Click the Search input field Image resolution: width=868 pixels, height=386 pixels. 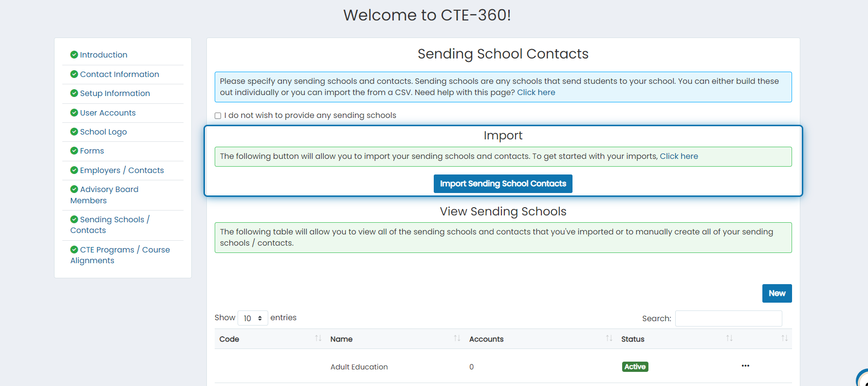coord(728,318)
